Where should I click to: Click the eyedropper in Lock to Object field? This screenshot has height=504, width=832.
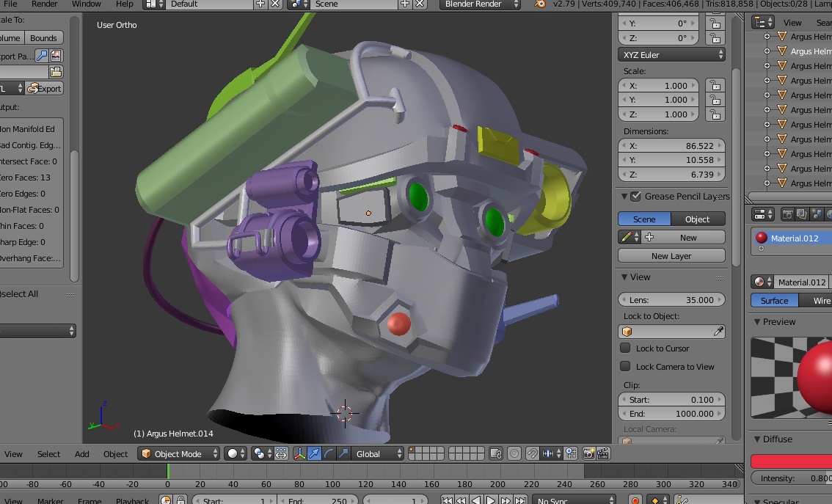tap(718, 332)
